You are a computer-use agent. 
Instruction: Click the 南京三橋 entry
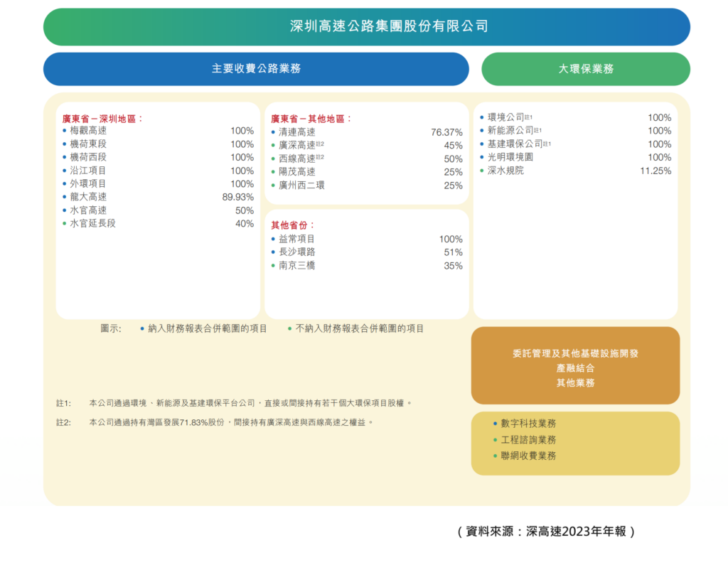pyautogui.click(x=297, y=265)
